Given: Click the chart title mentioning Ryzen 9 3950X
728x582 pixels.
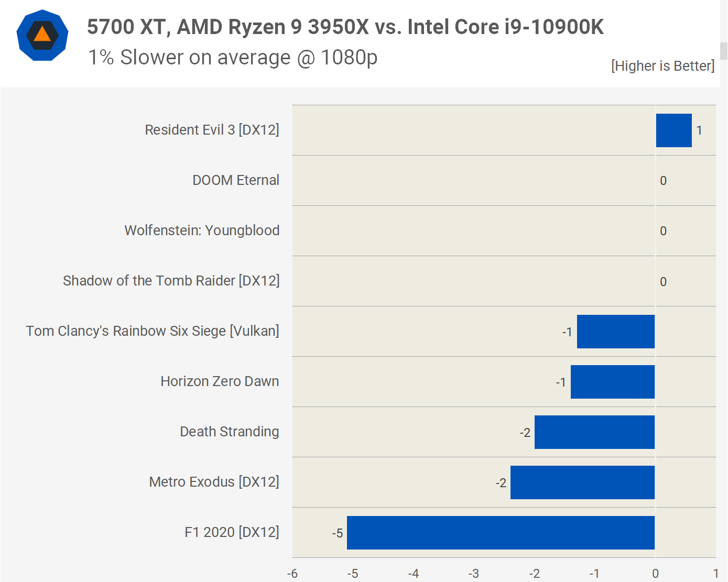Looking at the screenshot, I should pyautogui.click(x=345, y=27).
